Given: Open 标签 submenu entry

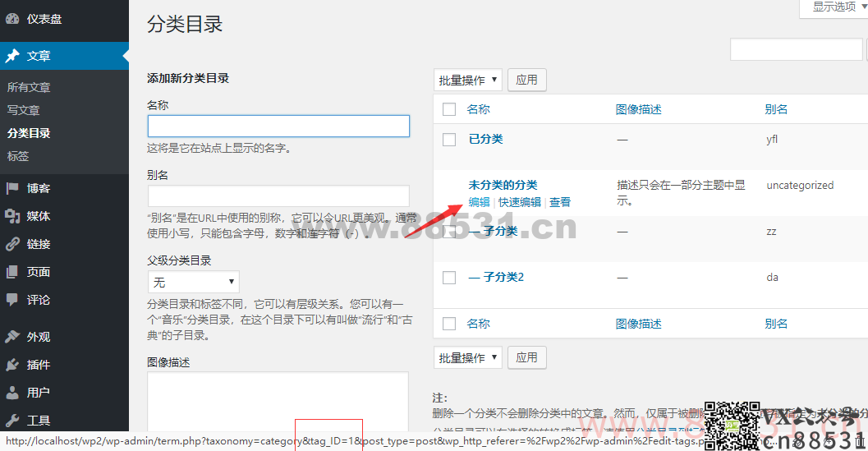Looking at the screenshot, I should (x=18, y=156).
